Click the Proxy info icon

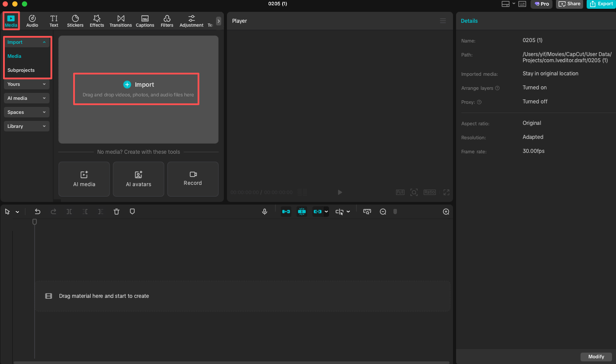(479, 102)
